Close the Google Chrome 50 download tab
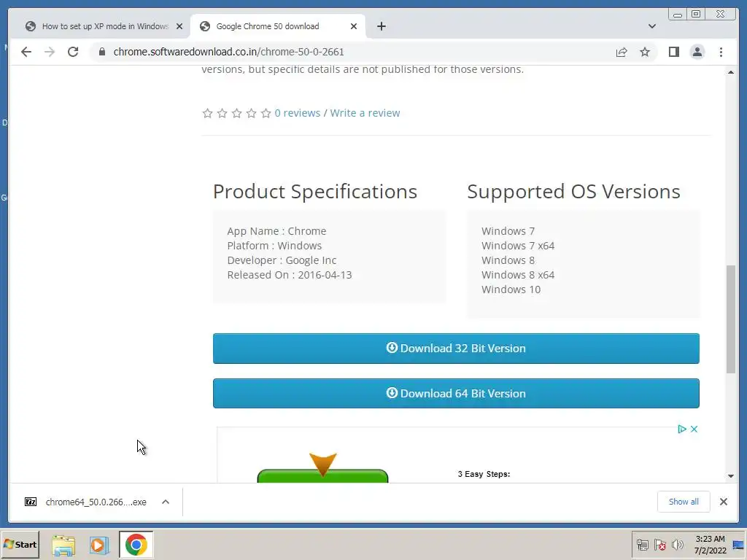The height and width of the screenshot is (560, 747). tap(354, 26)
